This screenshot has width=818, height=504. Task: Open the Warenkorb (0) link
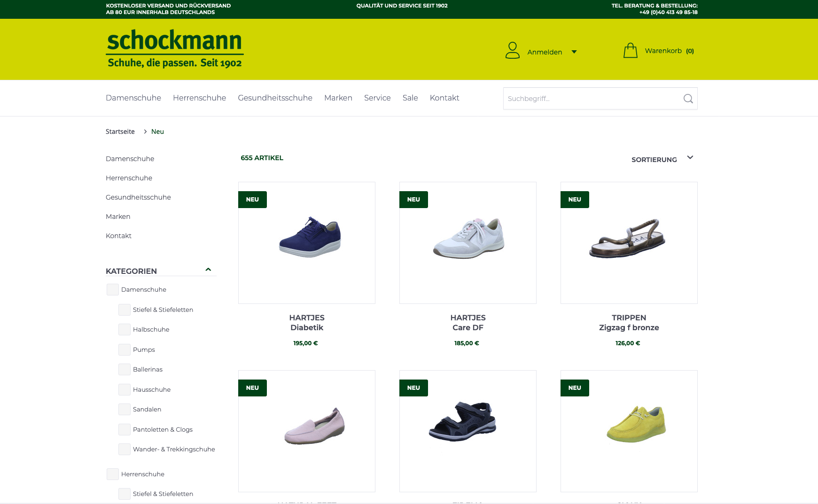[x=669, y=51]
